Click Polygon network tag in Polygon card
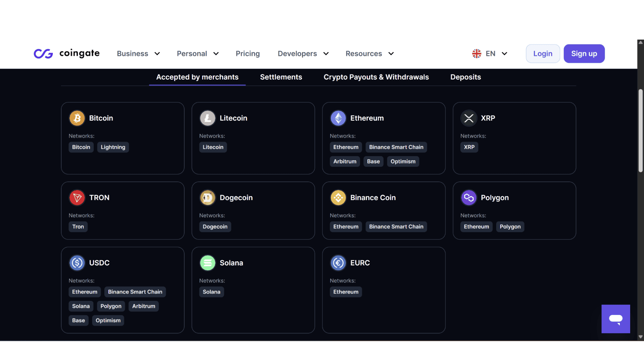This screenshot has height=362, width=644. pyautogui.click(x=510, y=227)
